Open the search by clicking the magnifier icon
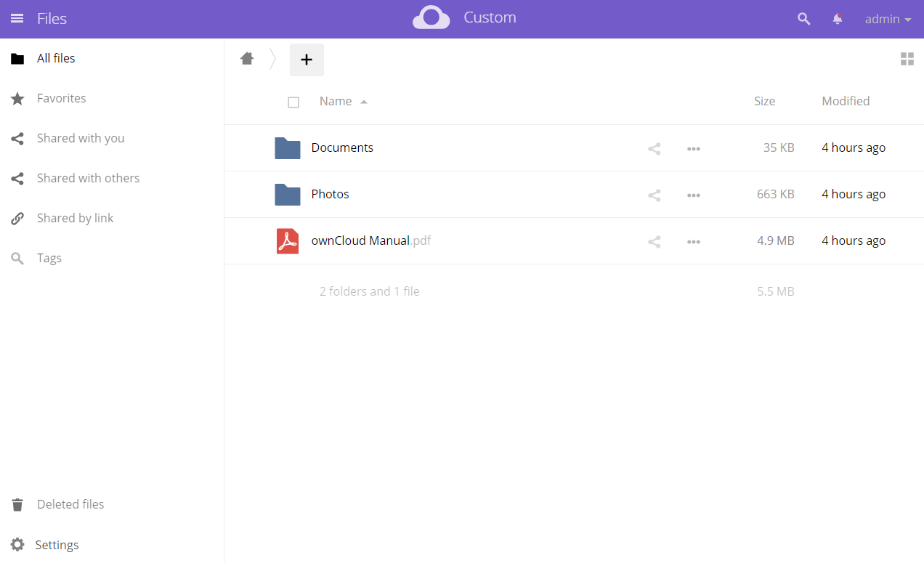924x563 pixels. click(x=803, y=19)
